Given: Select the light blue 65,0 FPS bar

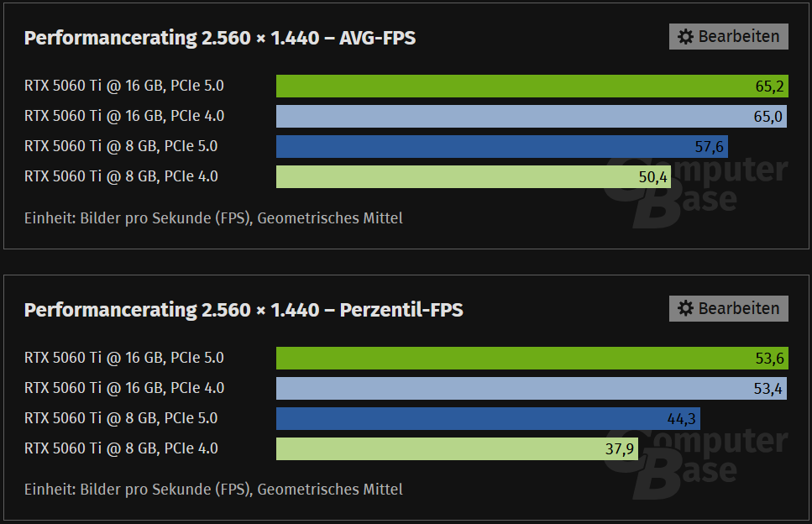Looking at the screenshot, I should click(x=532, y=116).
